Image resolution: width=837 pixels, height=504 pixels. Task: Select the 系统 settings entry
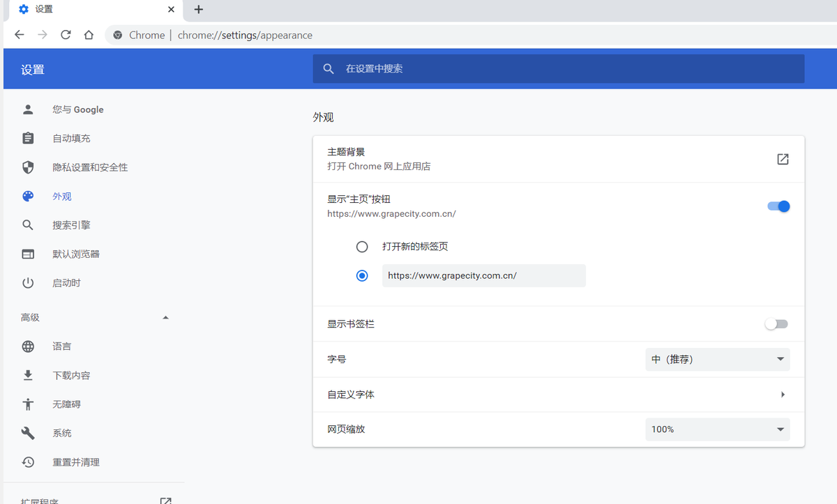point(61,433)
